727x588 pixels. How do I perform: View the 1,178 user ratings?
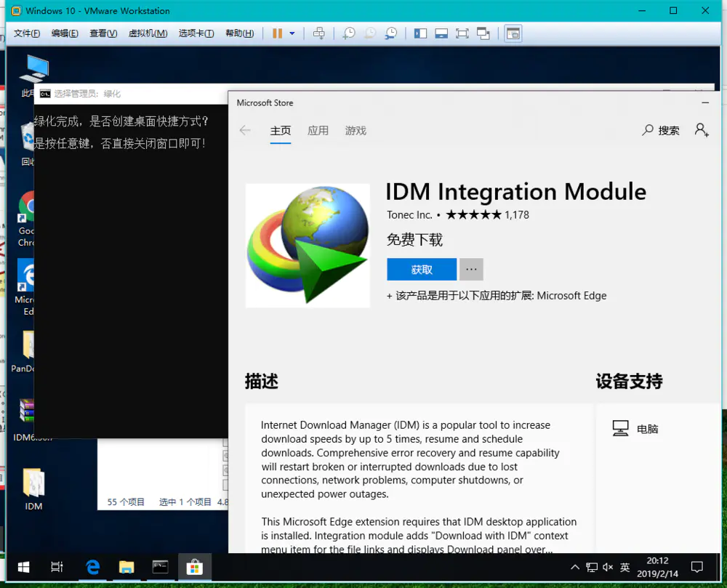tap(516, 215)
